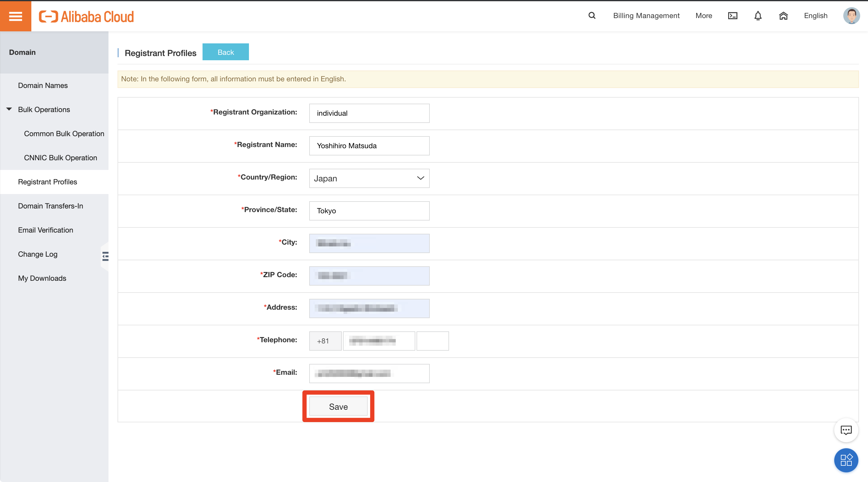Collapse the sidebar with the toggle handle
Viewport: 868px width, 482px height.
point(105,256)
